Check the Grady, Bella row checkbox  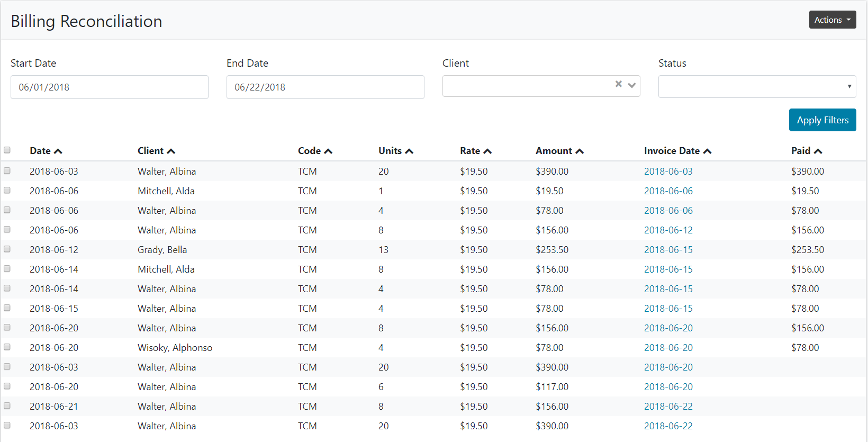(x=7, y=249)
